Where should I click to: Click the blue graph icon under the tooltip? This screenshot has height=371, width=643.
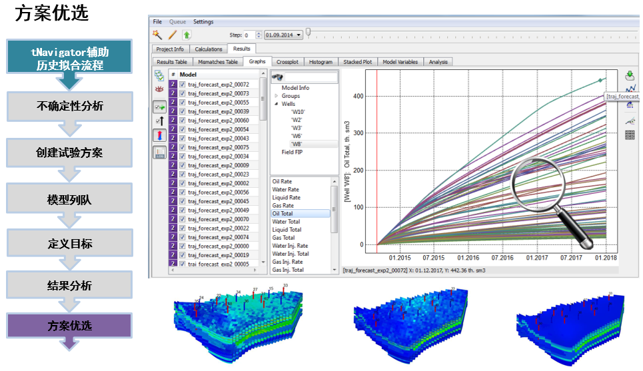click(630, 105)
